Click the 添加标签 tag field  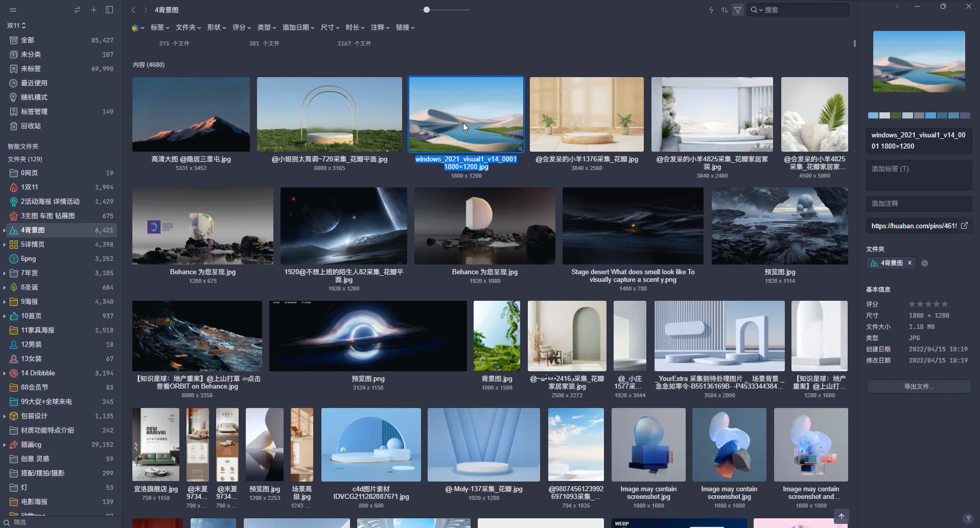click(919, 175)
